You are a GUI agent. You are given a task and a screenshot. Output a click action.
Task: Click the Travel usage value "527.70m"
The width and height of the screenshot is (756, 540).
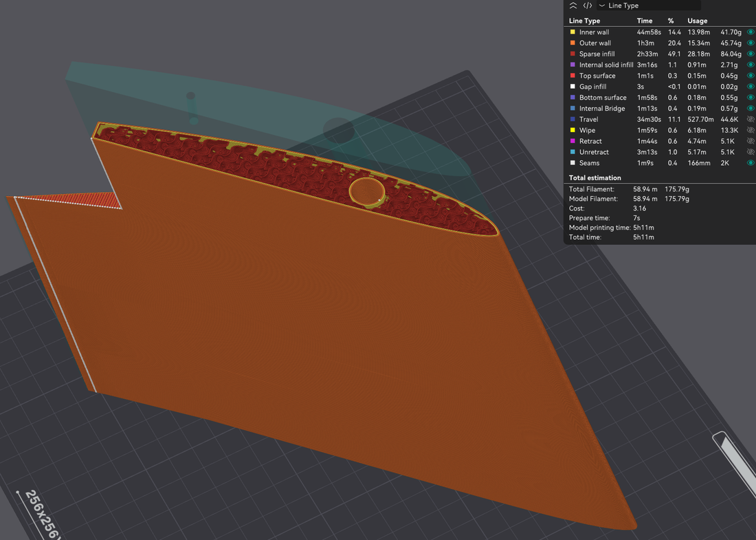700,119
